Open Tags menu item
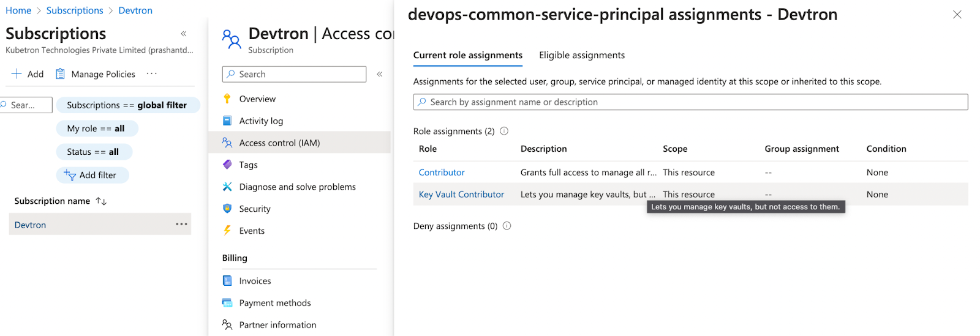980x336 pixels. pos(248,165)
